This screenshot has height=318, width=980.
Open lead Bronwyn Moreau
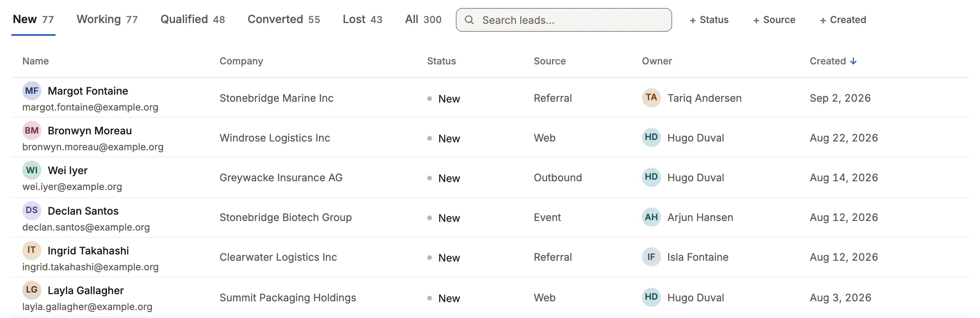click(x=89, y=131)
